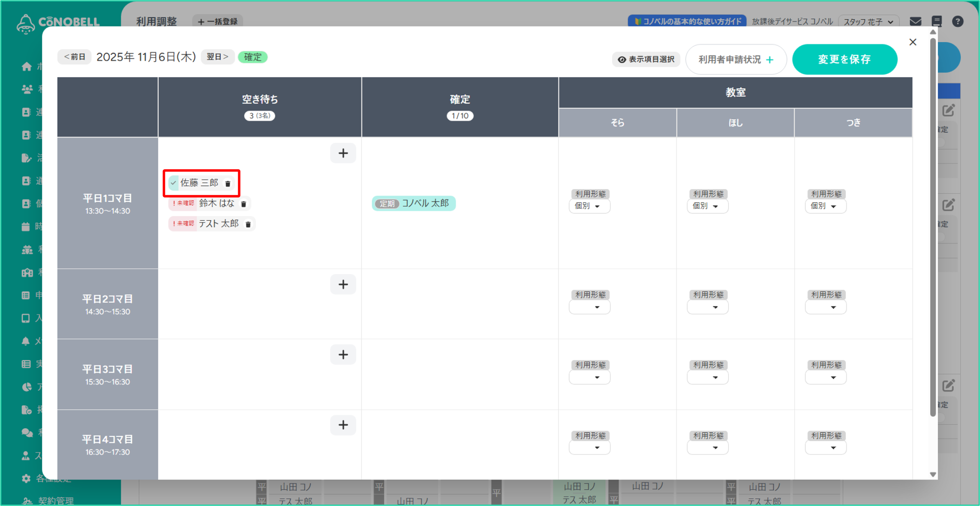Open the mail envelope icon in the header
The width and height of the screenshot is (980, 506).
pyautogui.click(x=915, y=21)
